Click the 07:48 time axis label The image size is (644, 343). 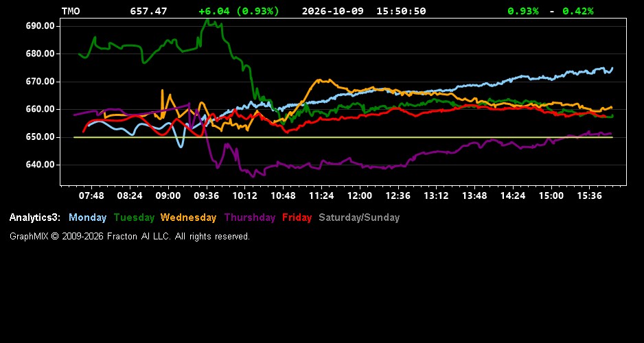pyautogui.click(x=91, y=196)
